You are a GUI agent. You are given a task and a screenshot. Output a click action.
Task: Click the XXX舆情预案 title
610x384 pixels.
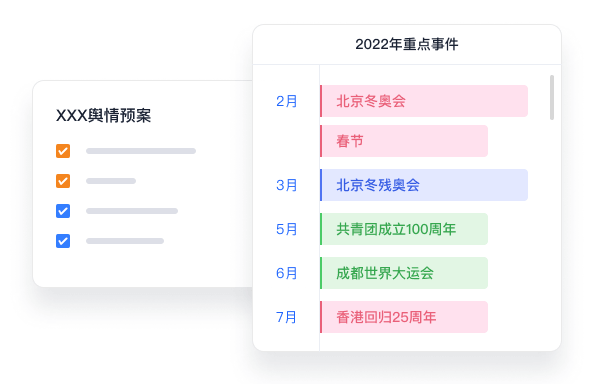103,116
